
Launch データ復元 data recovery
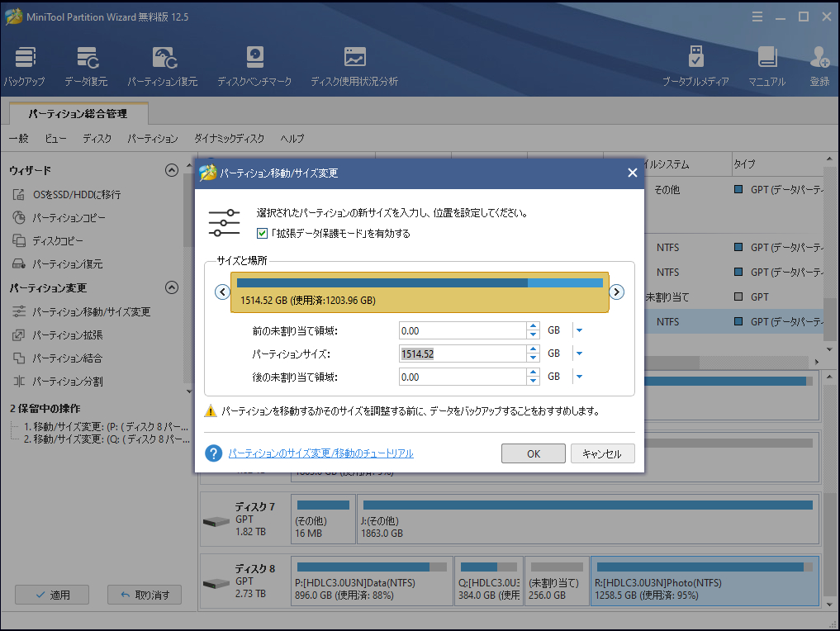[86, 66]
